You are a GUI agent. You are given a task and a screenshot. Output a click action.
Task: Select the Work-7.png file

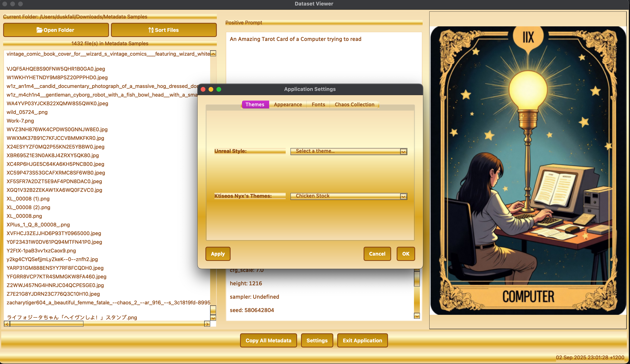click(x=20, y=121)
